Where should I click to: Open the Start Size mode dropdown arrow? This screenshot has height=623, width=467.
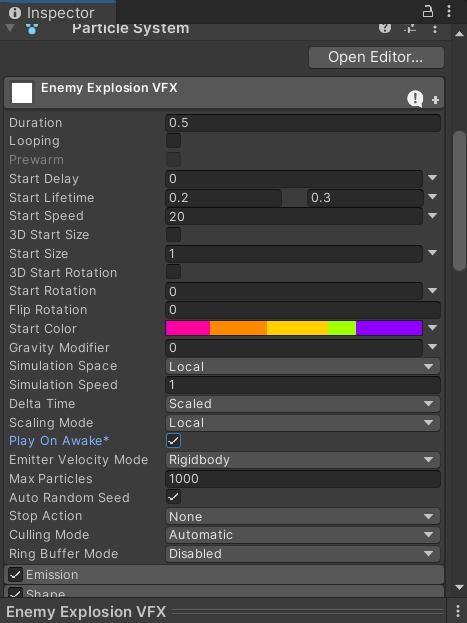(x=433, y=253)
